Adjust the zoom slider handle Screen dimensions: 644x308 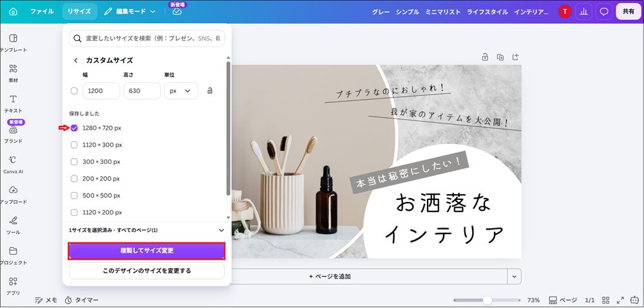[x=487, y=300]
